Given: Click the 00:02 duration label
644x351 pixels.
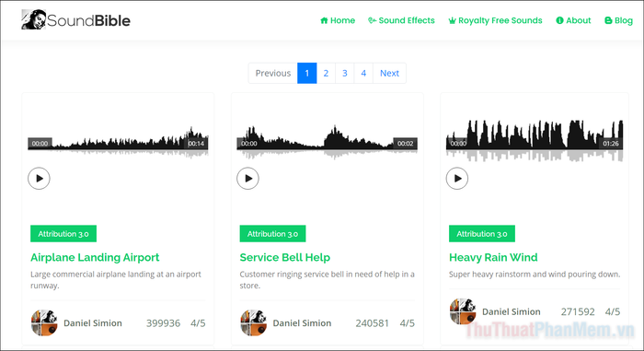Looking at the screenshot, I should tap(405, 143).
